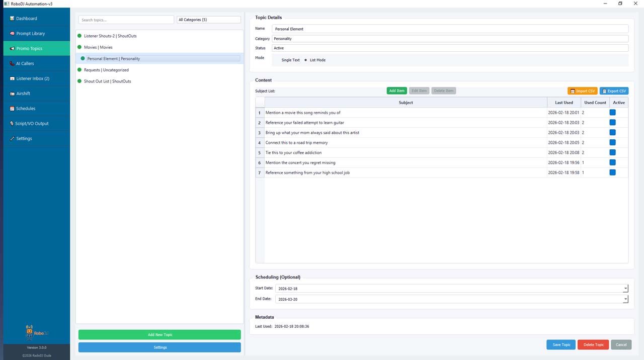
Task: Select the Shout Out List topic
Action: point(107,81)
